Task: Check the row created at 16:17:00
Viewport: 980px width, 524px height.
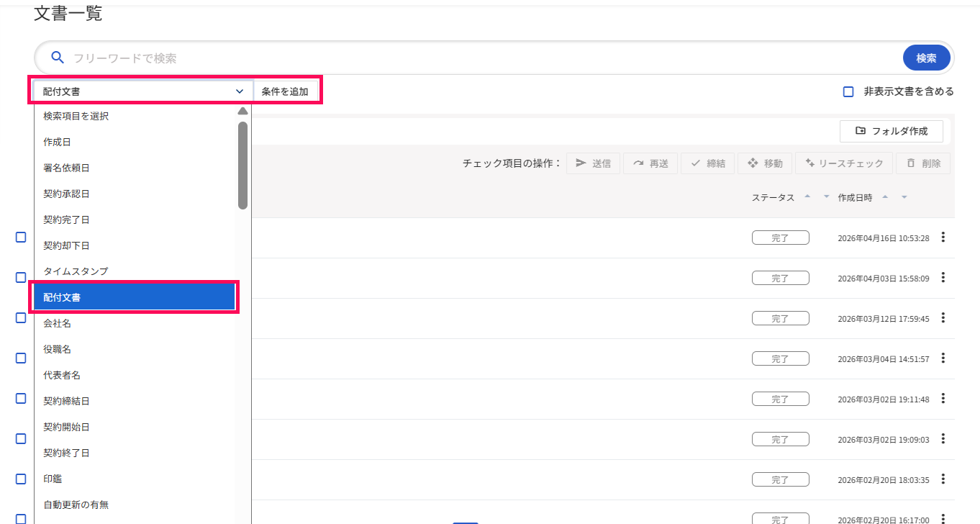Action: [21, 519]
